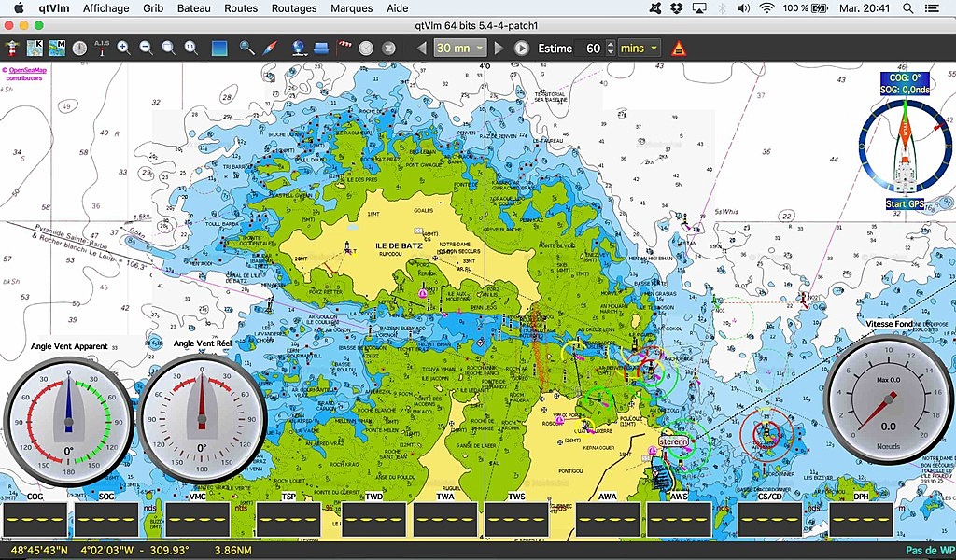Click the plain magnifying glass icon
Image resolution: width=956 pixels, height=560 pixels.
point(246,49)
